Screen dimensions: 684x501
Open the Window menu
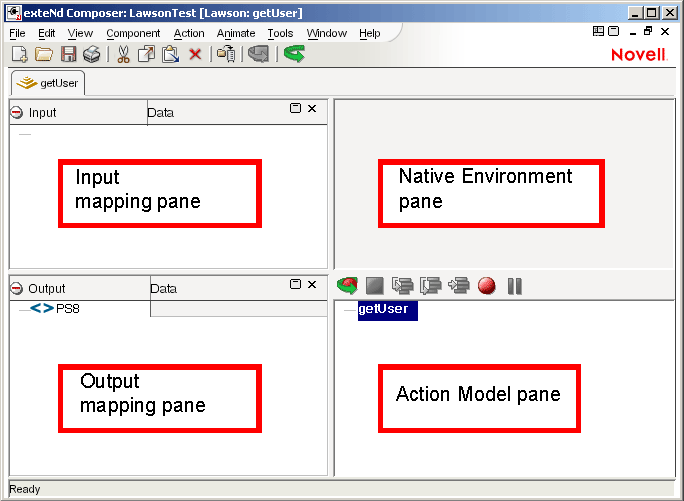[327, 33]
